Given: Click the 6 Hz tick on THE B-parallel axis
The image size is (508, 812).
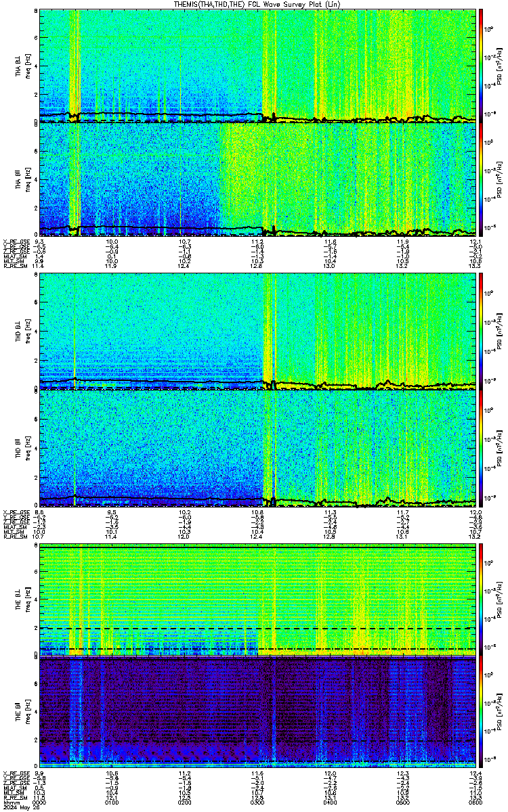Looking at the screenshot, I should (x=36, y=685).
